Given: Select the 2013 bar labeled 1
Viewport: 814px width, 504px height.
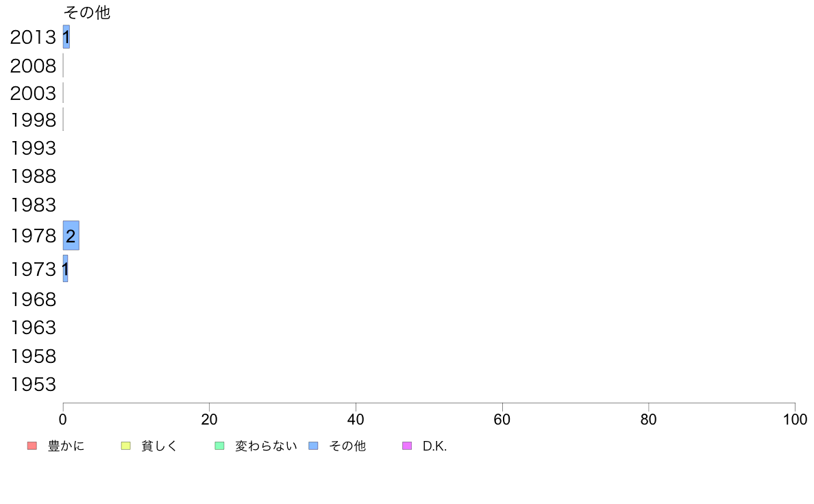Looking at the screenshot, I should [66, 37].
